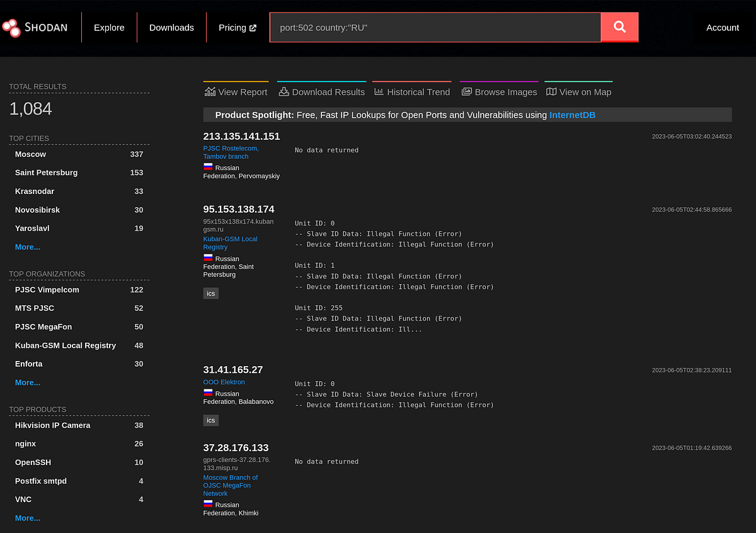The height and width of the screenshot is (533, 756).
Task: Open the InternetDB link
Action: coord(572,115)
